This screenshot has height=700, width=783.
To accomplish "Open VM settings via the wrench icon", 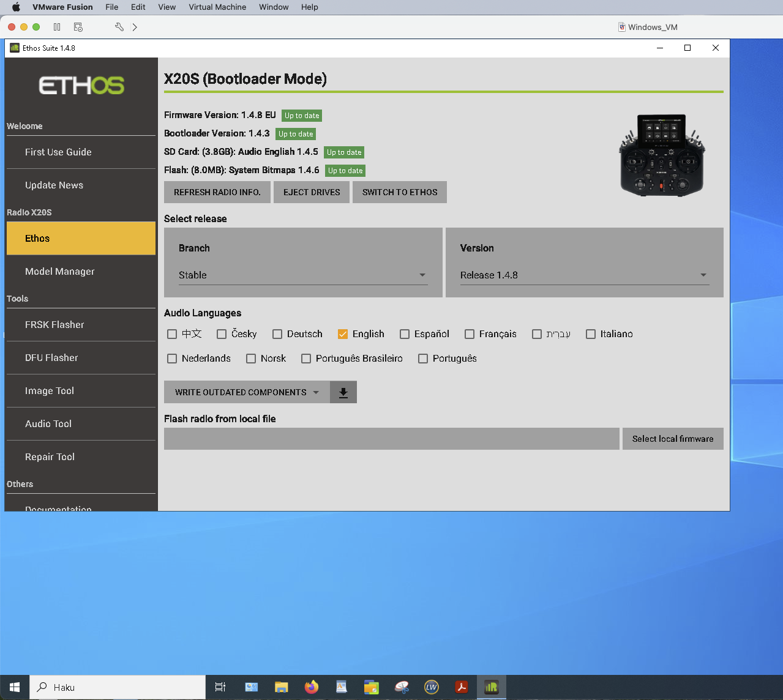I will pos(119,27).
